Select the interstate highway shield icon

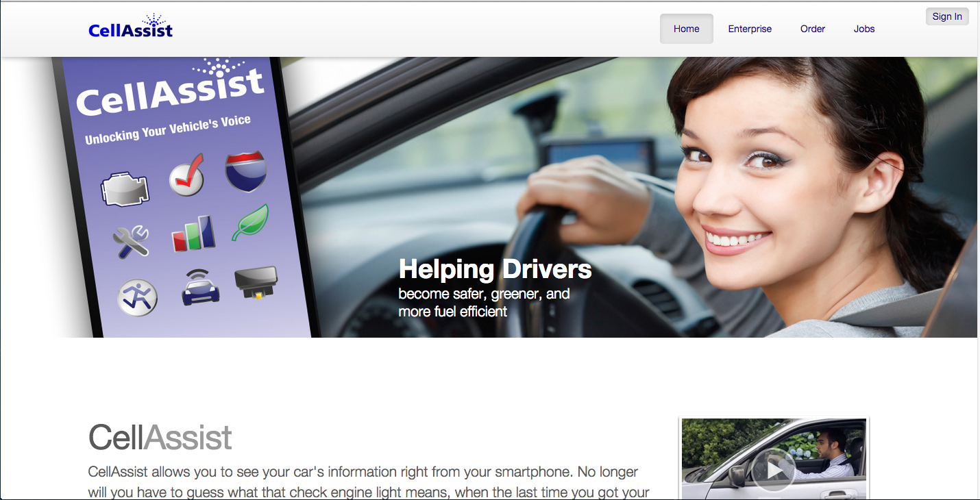tap(245, 171)
